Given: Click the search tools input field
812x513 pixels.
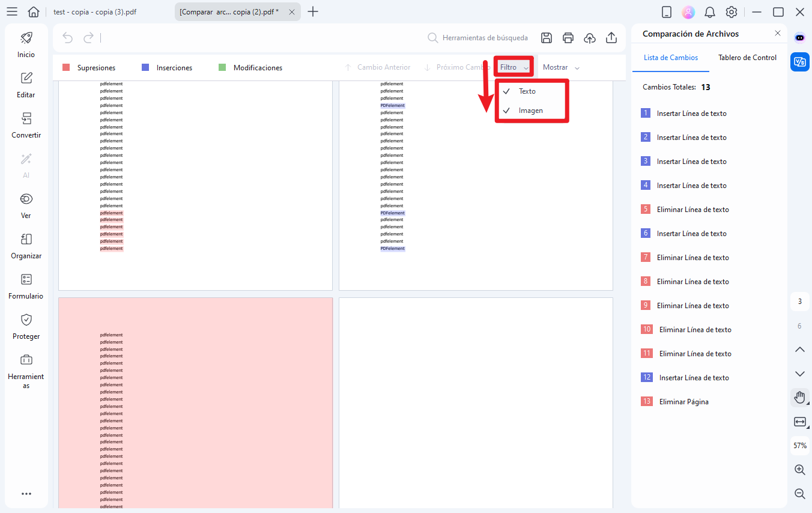Looking at the screenshot, I should tap(485, 37).
